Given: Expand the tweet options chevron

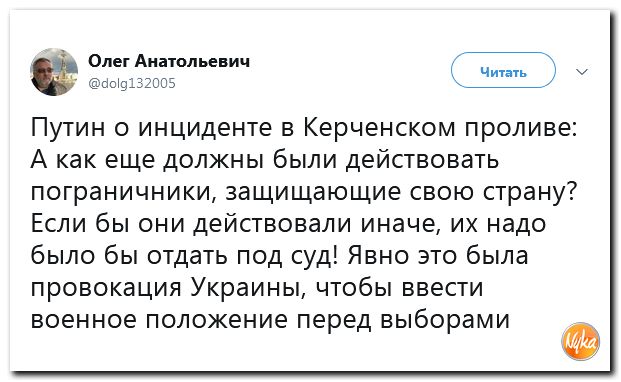Looking at the screenshot, I should pos(582,72).
